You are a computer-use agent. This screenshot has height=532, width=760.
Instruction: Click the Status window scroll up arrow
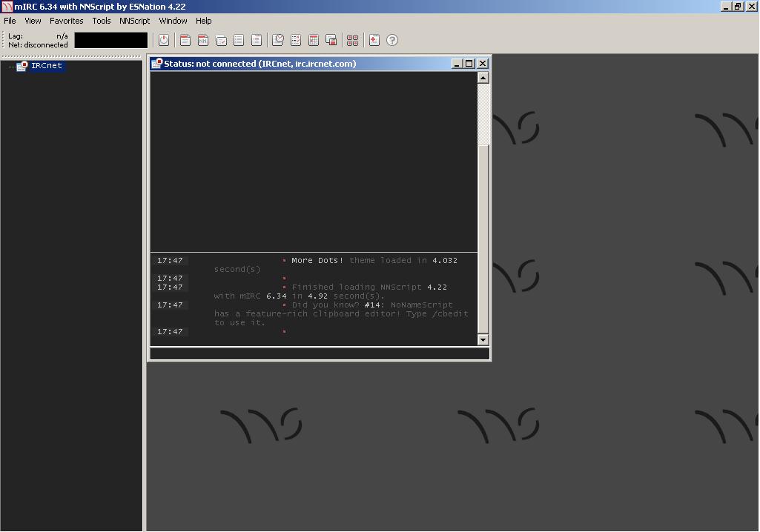[x=483, y=78]
